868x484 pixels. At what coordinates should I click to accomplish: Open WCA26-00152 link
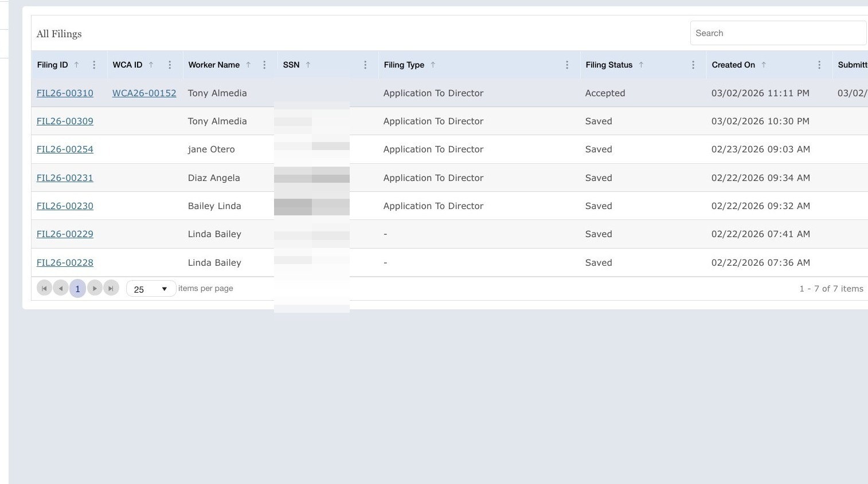[x=144, y=93]
